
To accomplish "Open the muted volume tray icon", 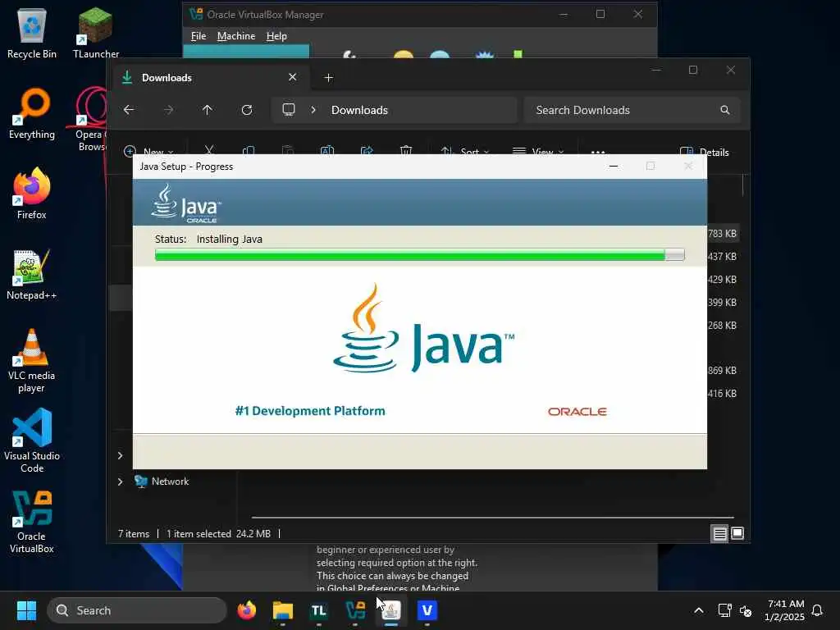I will [x=746, y=610].
